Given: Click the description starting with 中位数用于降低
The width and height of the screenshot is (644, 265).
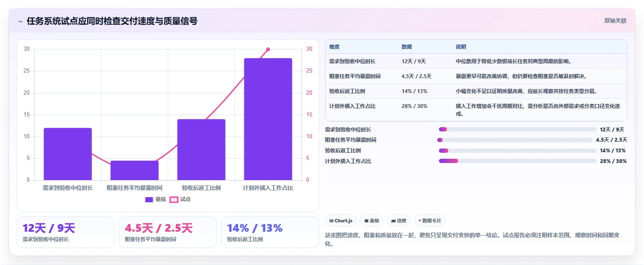Looking at the screenshot, I should [514, 61].
